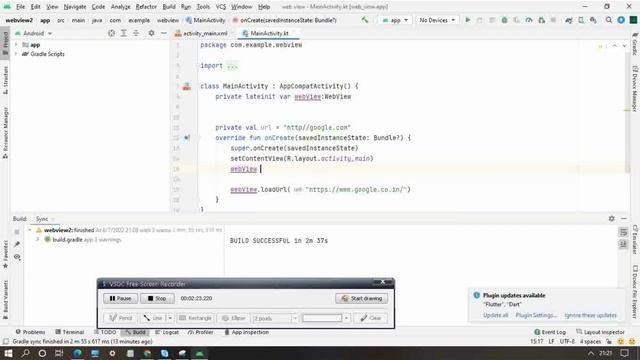640x360 pixels.
Task: Click Ignore these updates link
Action: [591, 315]
